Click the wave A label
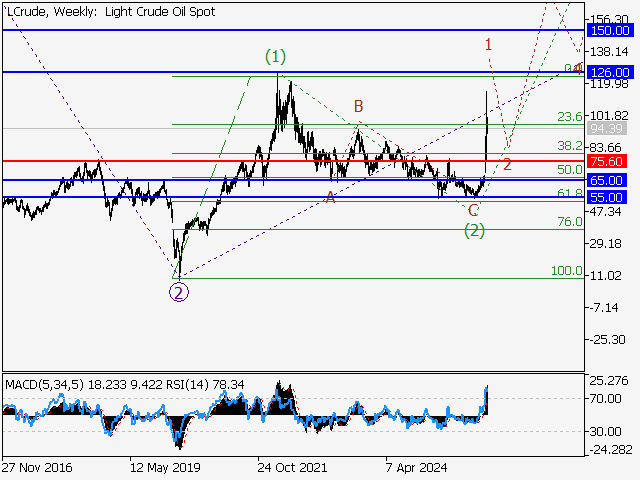 click(x=330, y=197)
